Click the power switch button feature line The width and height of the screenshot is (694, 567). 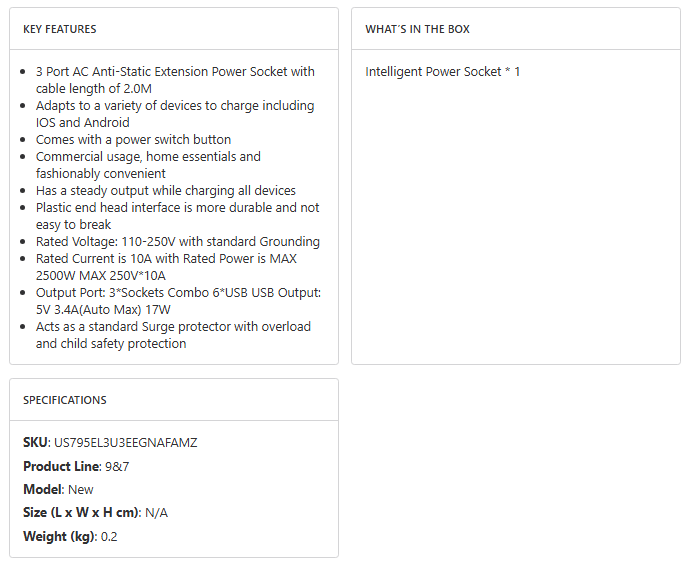point(133,140)
